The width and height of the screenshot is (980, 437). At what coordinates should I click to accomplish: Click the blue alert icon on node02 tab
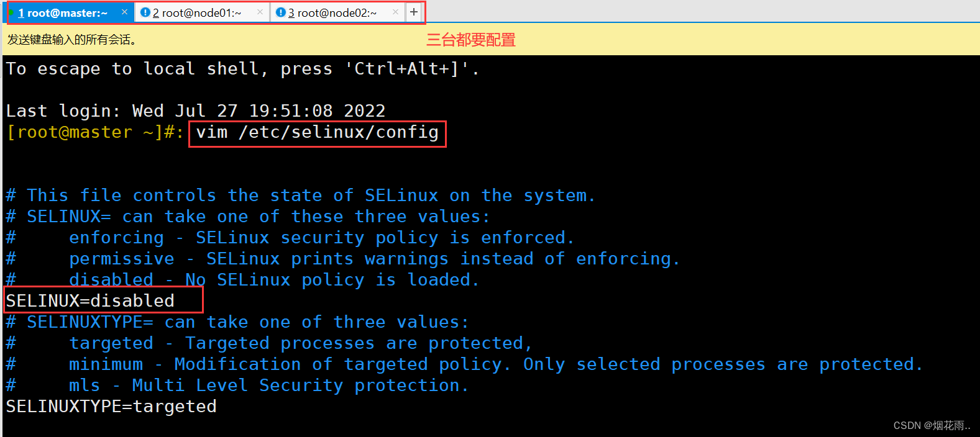[281, 12]
